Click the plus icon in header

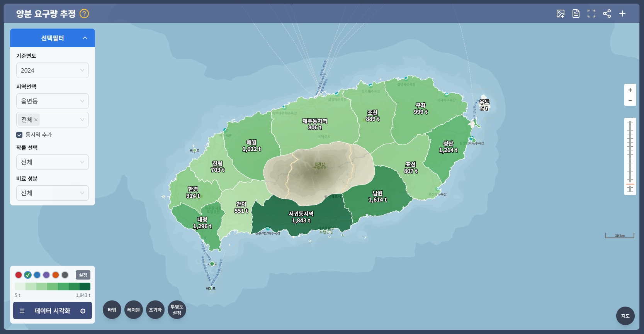click(622, 14)
